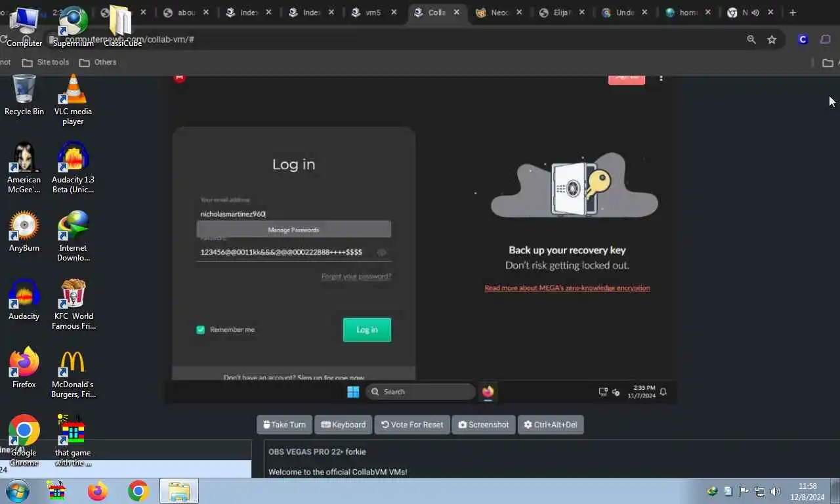This screenshot has width=840, height=504.
Task: Take a VM Screenshot
Action: click(484, 425)
